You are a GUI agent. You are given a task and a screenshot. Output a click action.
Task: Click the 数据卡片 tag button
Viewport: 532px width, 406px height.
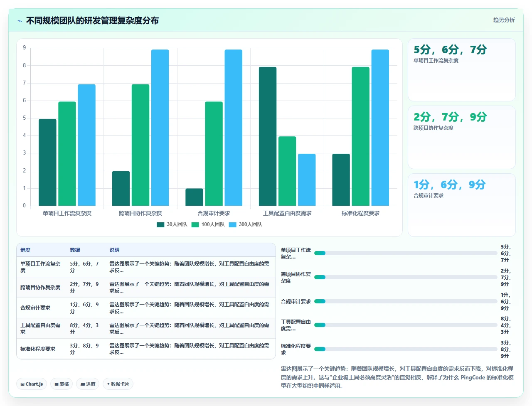tap(118, 384)
